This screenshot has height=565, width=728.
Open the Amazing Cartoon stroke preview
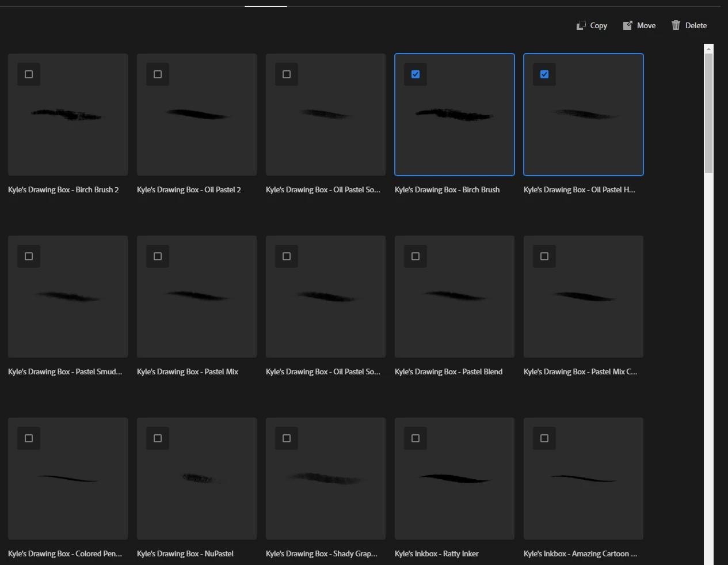(584, 479)
